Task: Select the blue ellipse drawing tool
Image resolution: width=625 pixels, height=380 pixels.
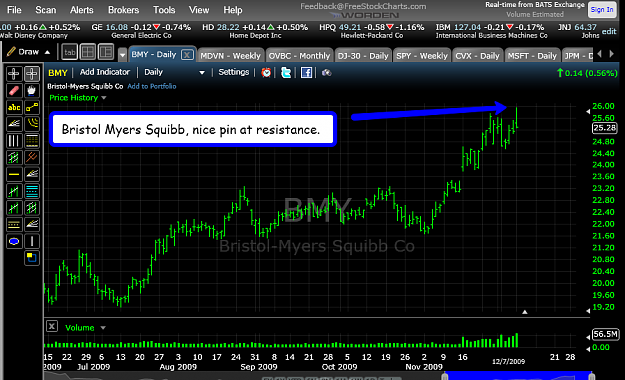Action: click(14, 241)
